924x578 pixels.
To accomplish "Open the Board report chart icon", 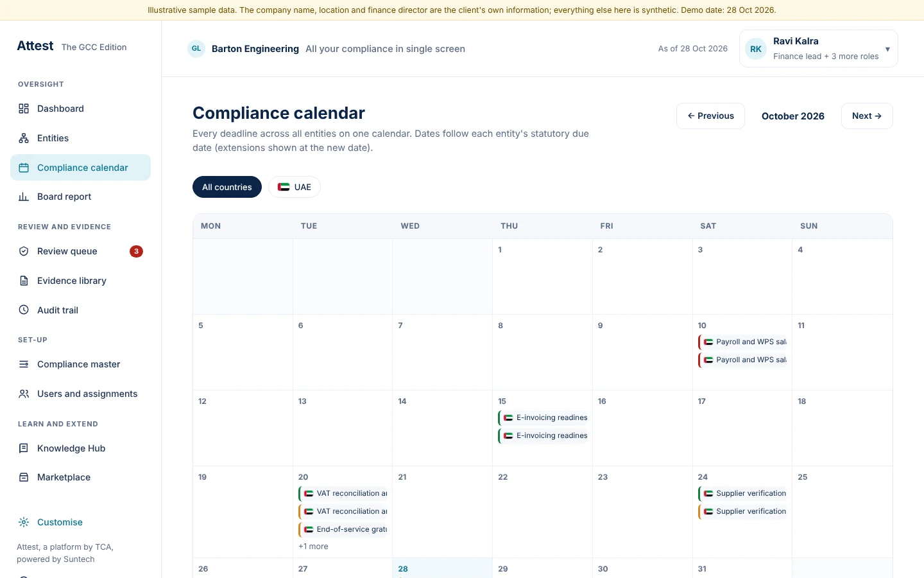I will pyautogui.click(x=24, y=197).
